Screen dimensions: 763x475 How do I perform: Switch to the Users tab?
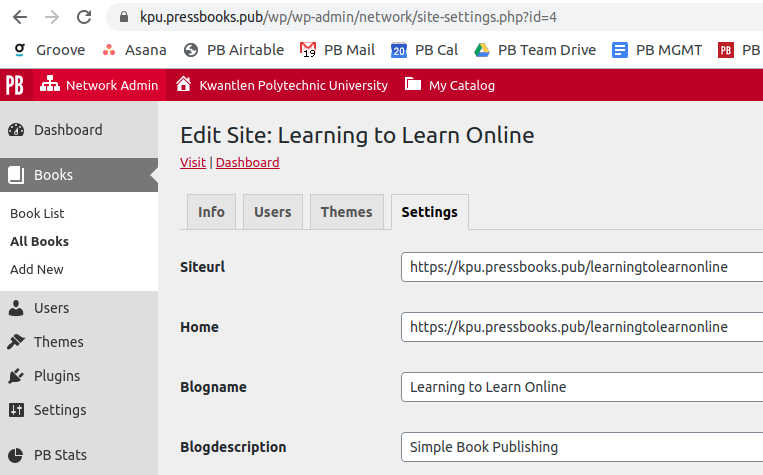tap(272, 212)
